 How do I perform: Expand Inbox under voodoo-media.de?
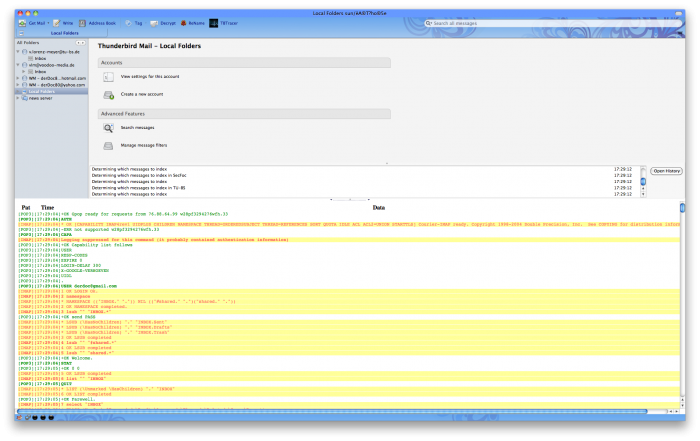(24, 71)
